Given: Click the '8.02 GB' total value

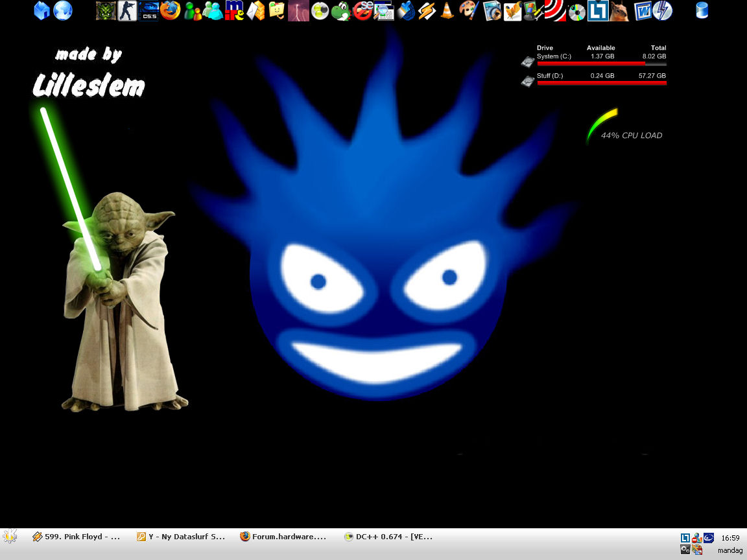Looking at the screenshot, I should (x=654, y=56).
